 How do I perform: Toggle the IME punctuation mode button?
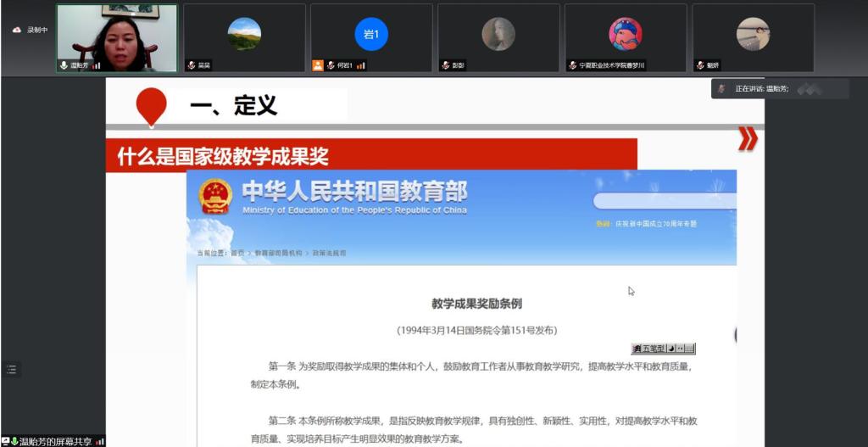(x=680, y=349)
